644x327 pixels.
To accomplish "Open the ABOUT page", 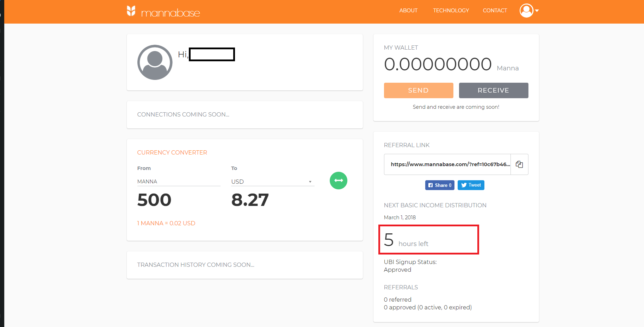I will (408, 11).
